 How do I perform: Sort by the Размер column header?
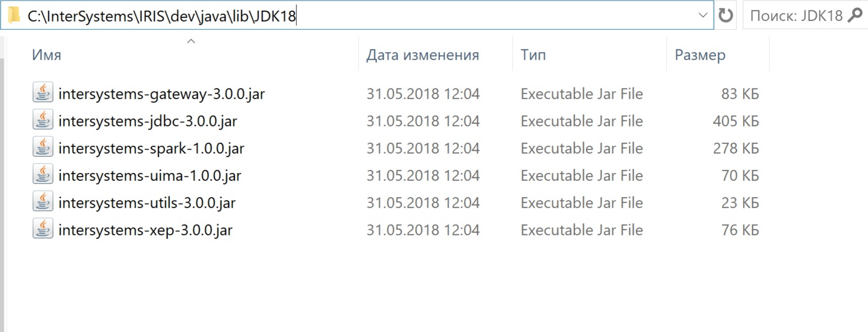(700, 55)
